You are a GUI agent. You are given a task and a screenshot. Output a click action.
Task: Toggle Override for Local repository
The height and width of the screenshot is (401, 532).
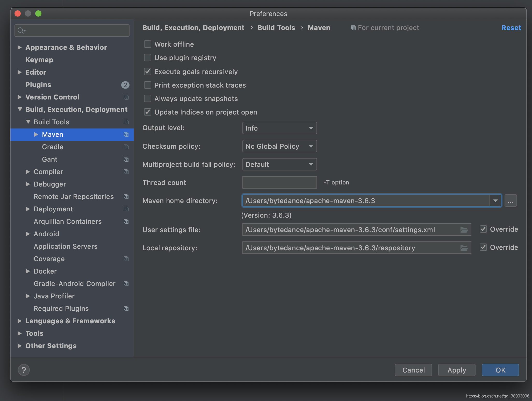click(x=483, y=247)
